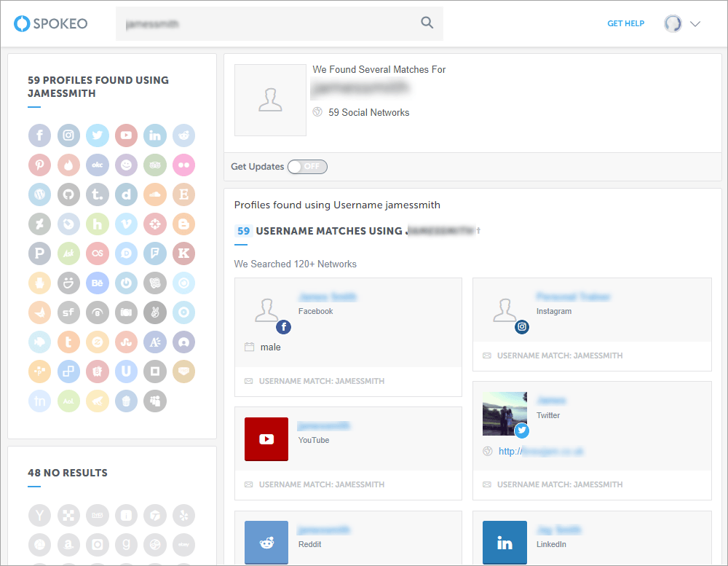This screenshot has height=566, width=728.
Task: Select the green AOL icon
Action: point(68,401)
